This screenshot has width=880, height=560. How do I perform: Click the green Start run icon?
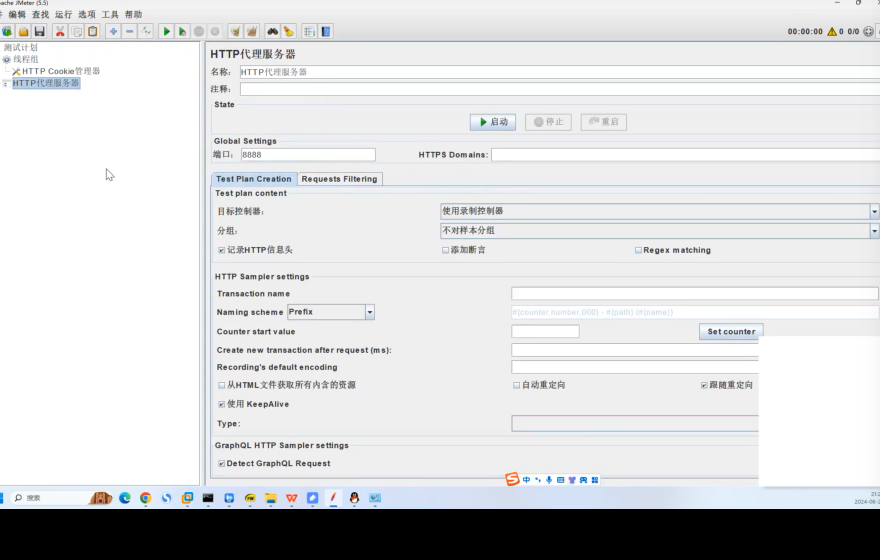(x=166, y=31)
